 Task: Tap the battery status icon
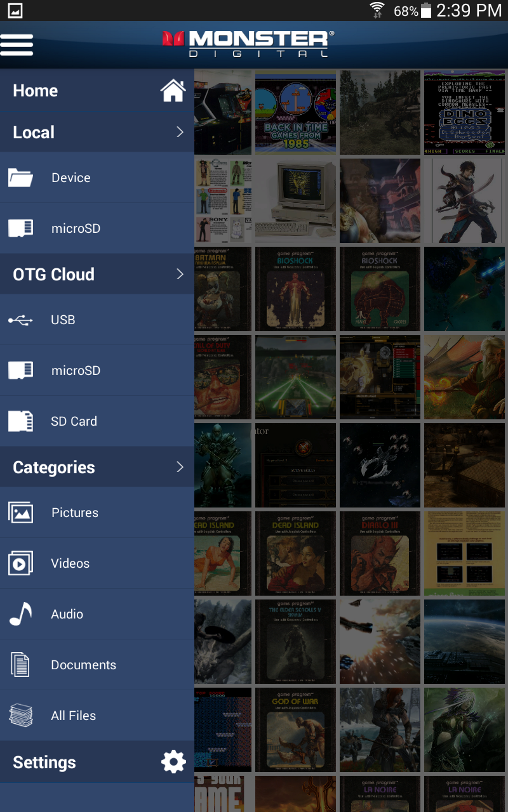pos(426,10)
